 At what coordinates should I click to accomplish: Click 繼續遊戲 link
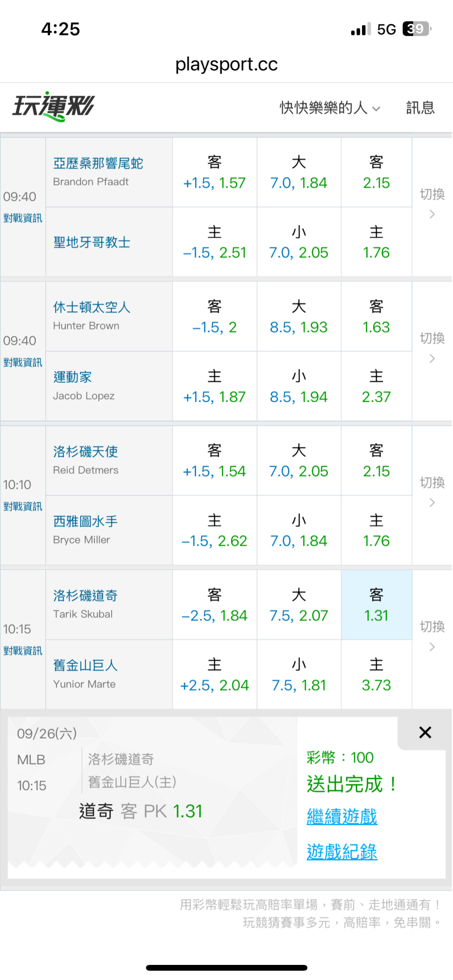coord(342,816)
